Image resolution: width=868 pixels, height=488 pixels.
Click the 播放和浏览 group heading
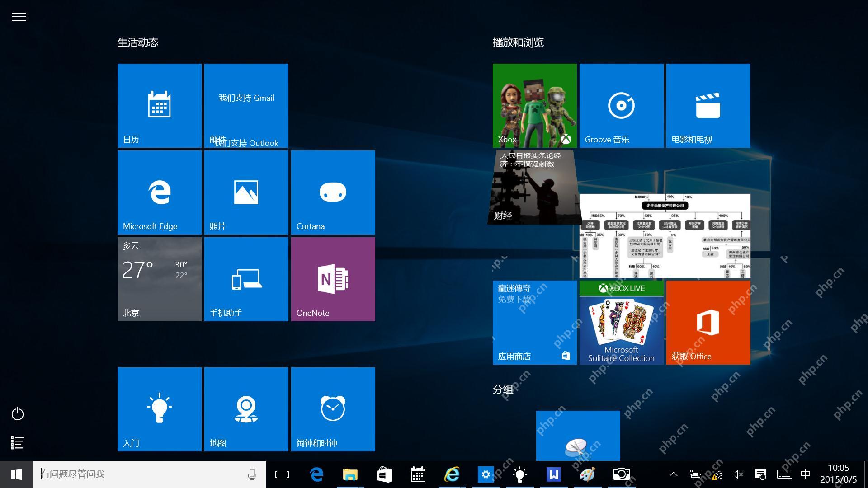click(x=518, y=42)
